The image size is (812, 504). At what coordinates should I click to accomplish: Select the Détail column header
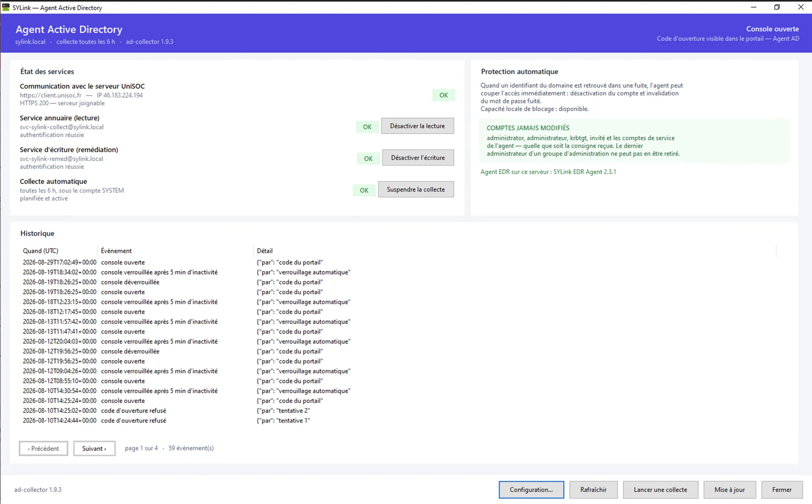pyautogui.click(x=515, y=251)
